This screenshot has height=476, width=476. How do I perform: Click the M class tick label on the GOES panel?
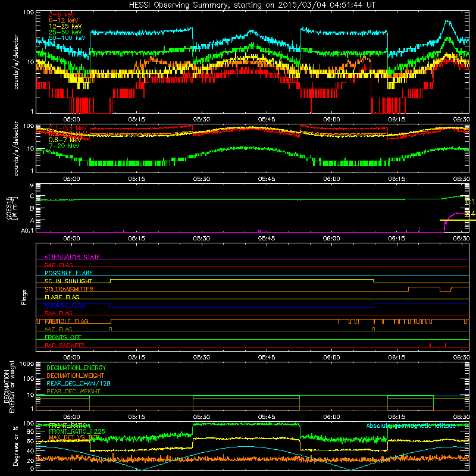tap(32, 186)
